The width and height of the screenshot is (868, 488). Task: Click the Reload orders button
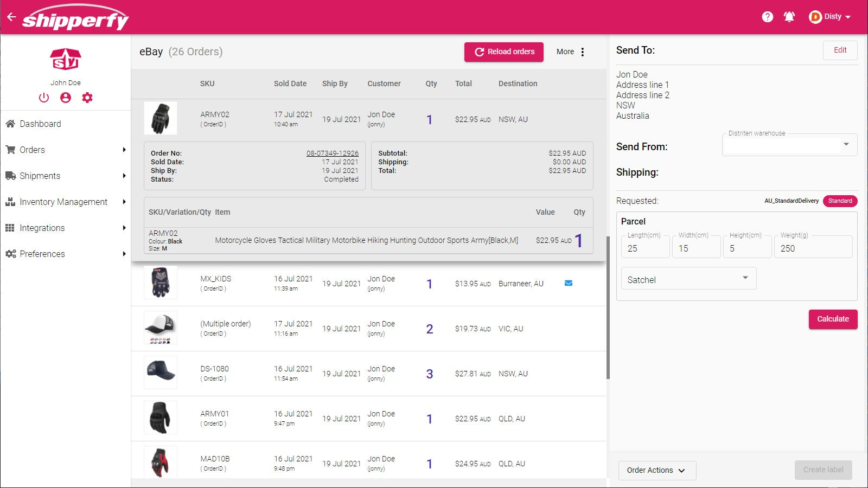(x=504, y=52)
